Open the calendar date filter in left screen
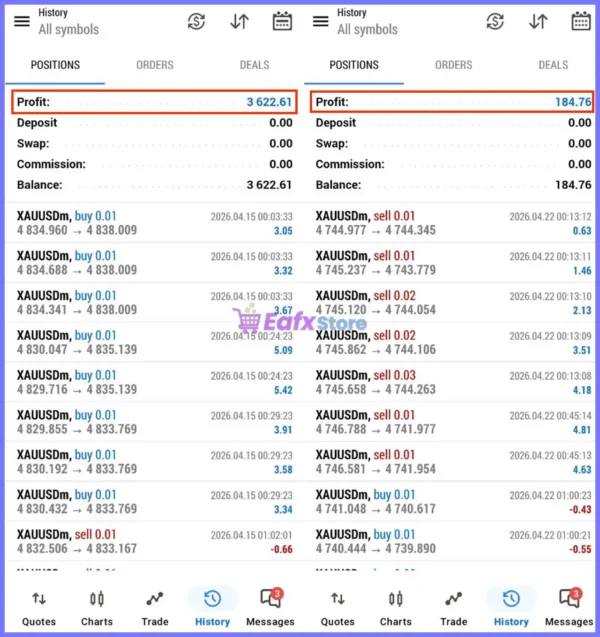This screenshot has height=637, width=600. click(282, 22)
